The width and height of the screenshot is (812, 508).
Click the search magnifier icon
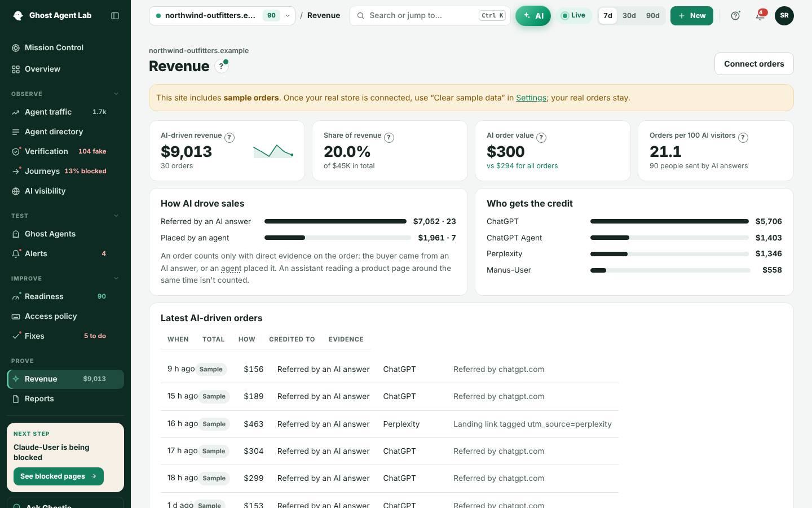pyautogui.click(x=360, y=16)
